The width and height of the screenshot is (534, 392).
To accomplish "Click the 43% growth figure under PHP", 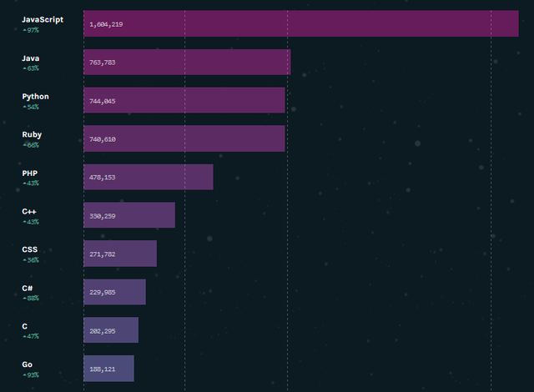I will pyautogui.click(x=31, y=183).
